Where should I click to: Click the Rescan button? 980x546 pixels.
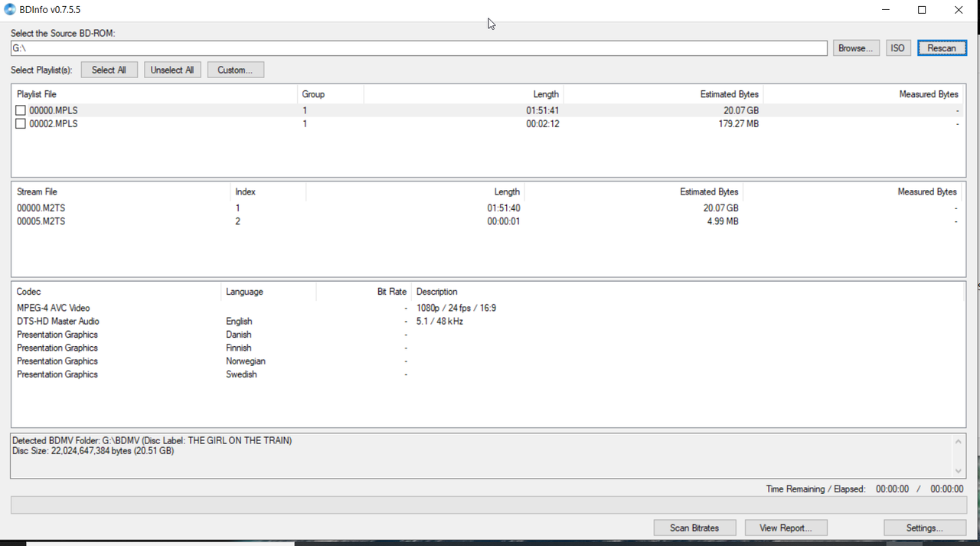[942, 48]
